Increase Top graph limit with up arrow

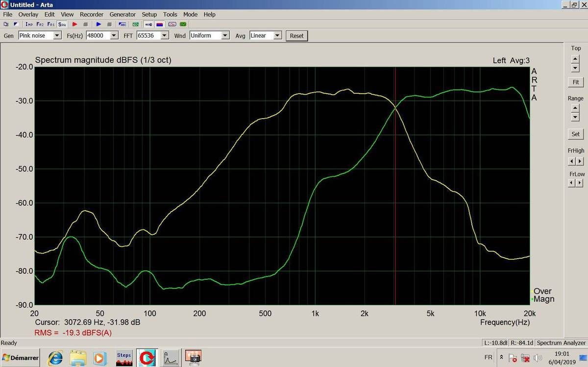click(x=575, y=58)
